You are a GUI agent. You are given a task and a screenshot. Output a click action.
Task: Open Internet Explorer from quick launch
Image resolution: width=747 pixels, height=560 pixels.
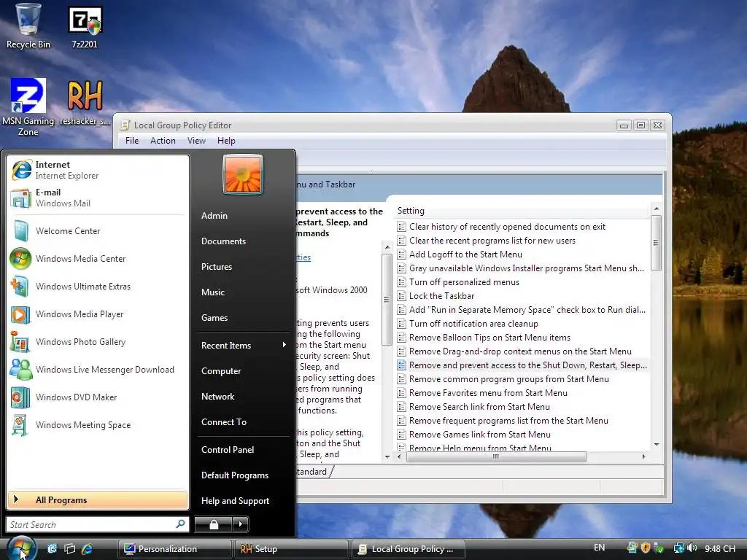87,548
